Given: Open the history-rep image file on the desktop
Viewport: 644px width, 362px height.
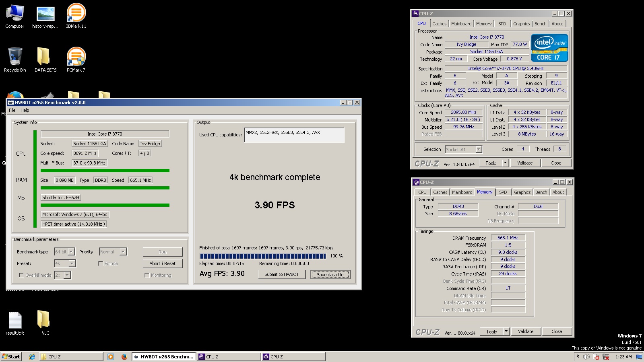Looking at the screenshot, I should [45, 16].
